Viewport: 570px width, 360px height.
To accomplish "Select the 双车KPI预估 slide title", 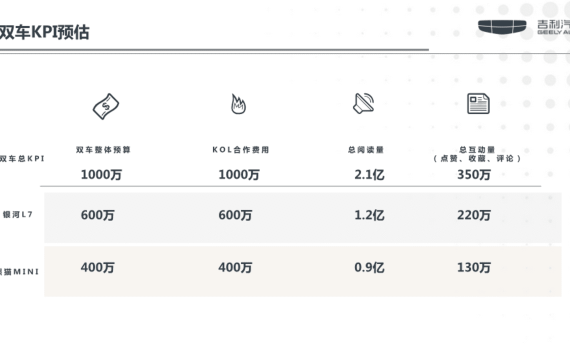I will tap(44, 32).
